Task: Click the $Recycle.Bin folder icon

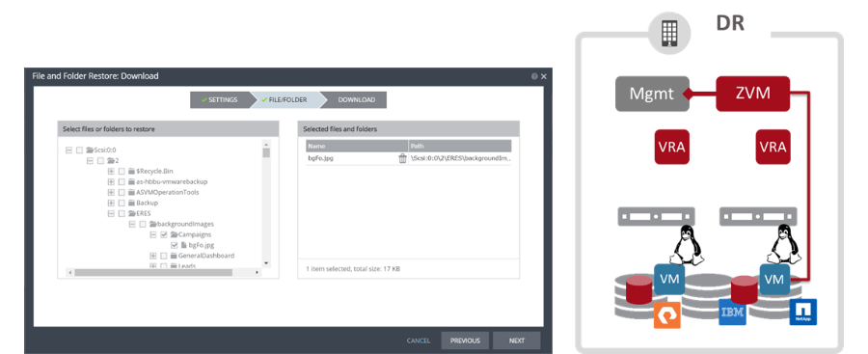Action: [132, 171]
